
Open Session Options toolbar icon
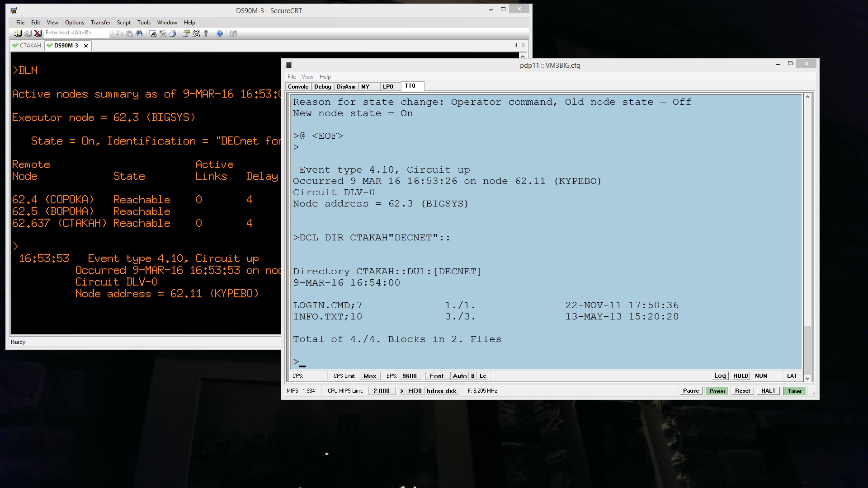[x=186, y=33]
